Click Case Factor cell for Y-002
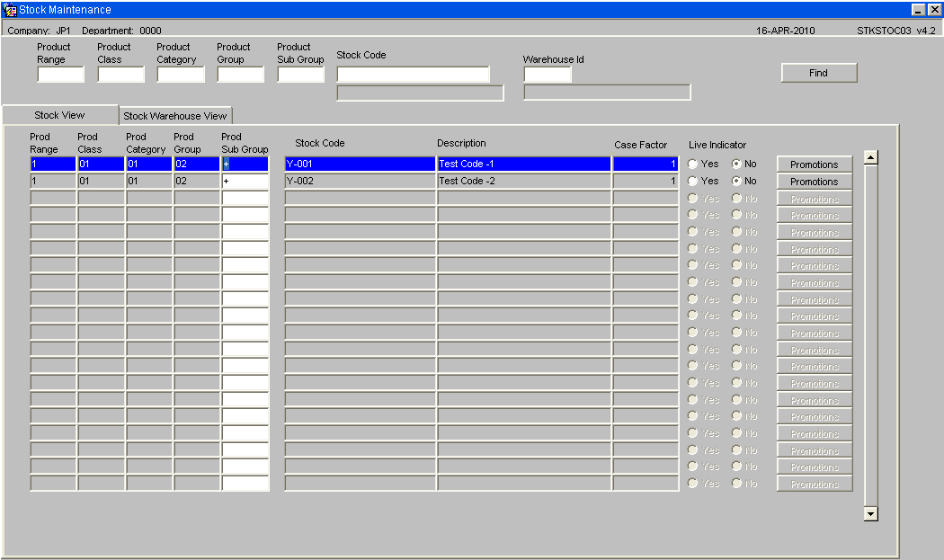The width and height of the screenshot is (944, 560). pos(646,181)
